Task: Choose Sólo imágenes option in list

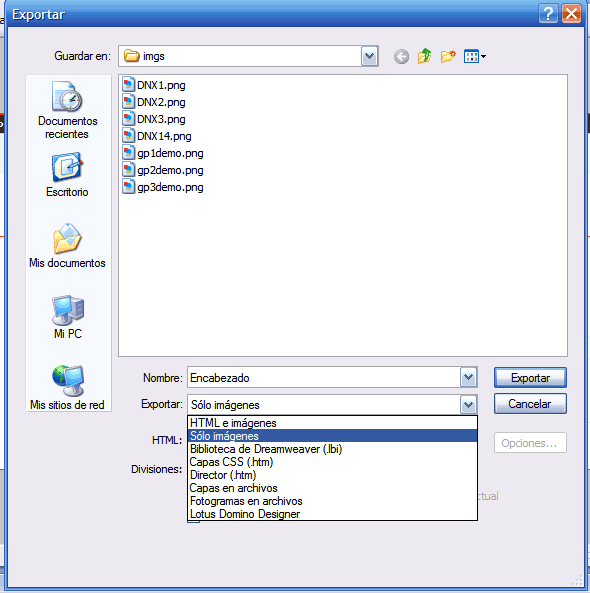Action: [332, 436]
